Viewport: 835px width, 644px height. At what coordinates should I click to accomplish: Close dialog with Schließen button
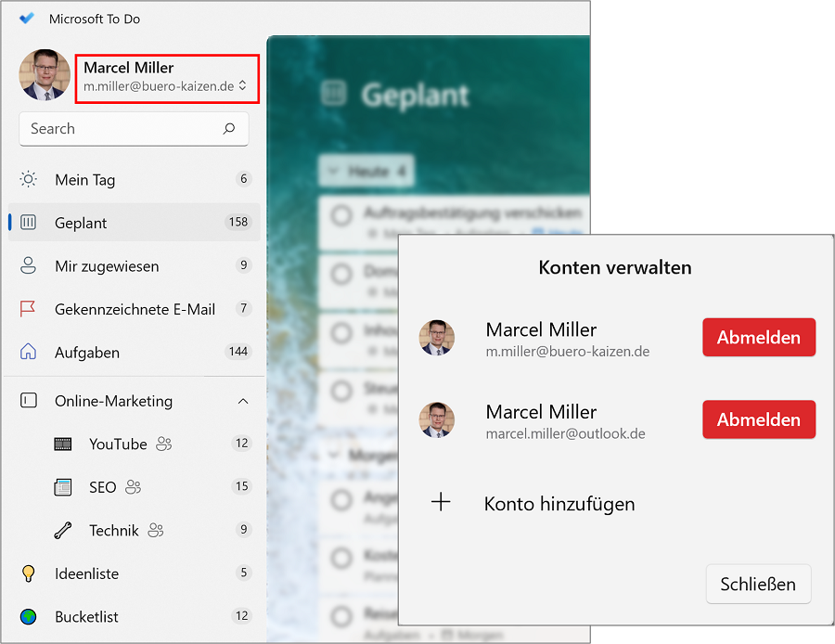pos(758,584)
